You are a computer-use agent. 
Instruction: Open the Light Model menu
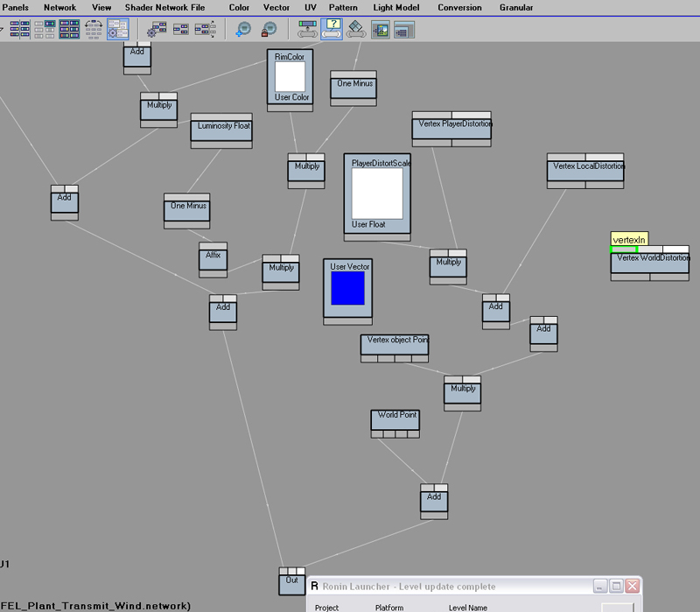(396, 8)
